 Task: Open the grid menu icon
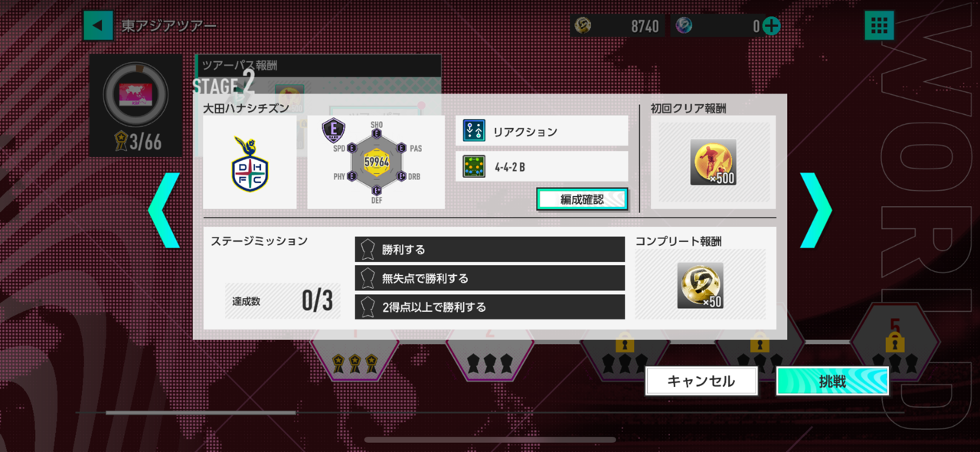click(879, 25)
